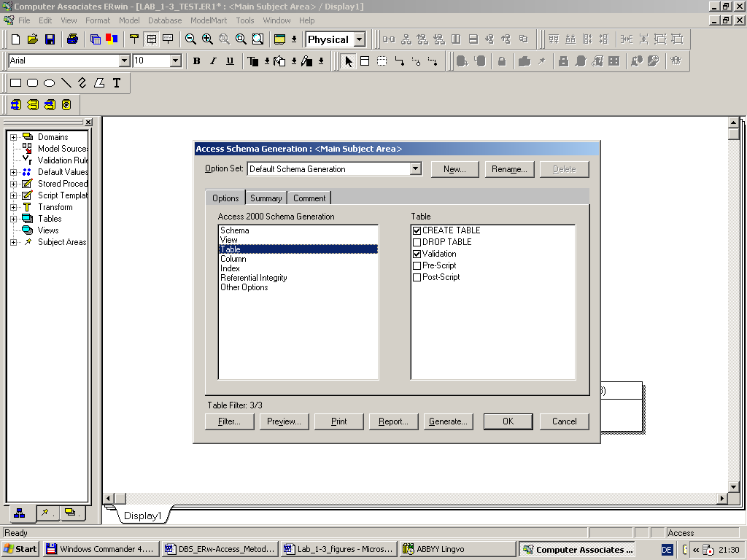
Task: Select the pointer arrow tool
Action: 349,61
